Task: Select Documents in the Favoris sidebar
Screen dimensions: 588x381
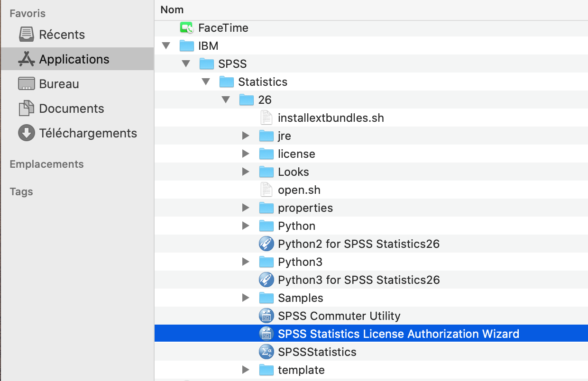Action: [x=71, y=109]
